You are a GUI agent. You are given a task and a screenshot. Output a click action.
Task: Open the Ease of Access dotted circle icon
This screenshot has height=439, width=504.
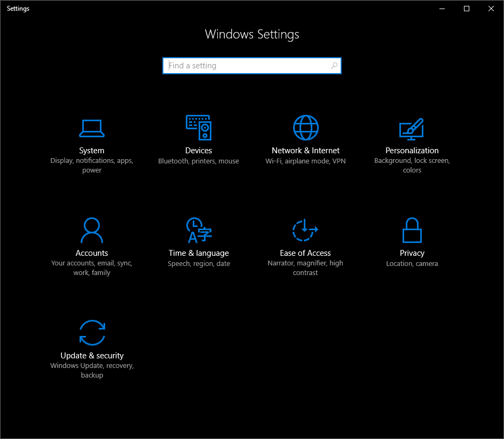305,230
